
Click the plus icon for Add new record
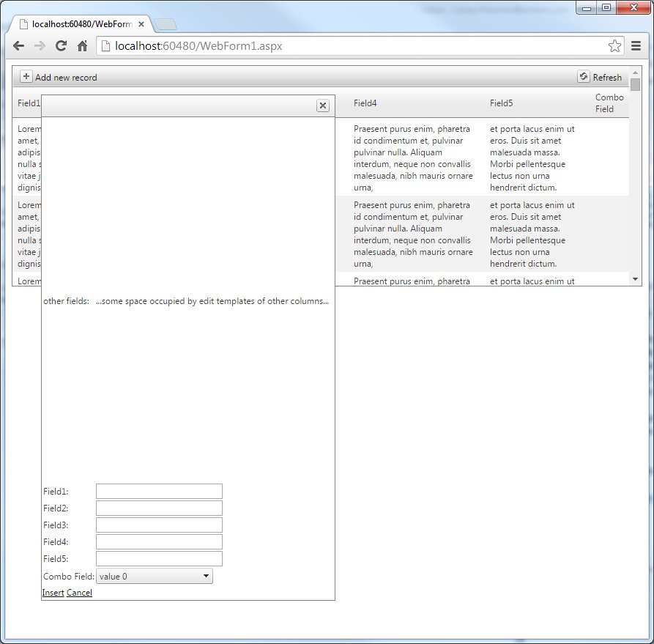pyautogui.click(x=26, y=77)
